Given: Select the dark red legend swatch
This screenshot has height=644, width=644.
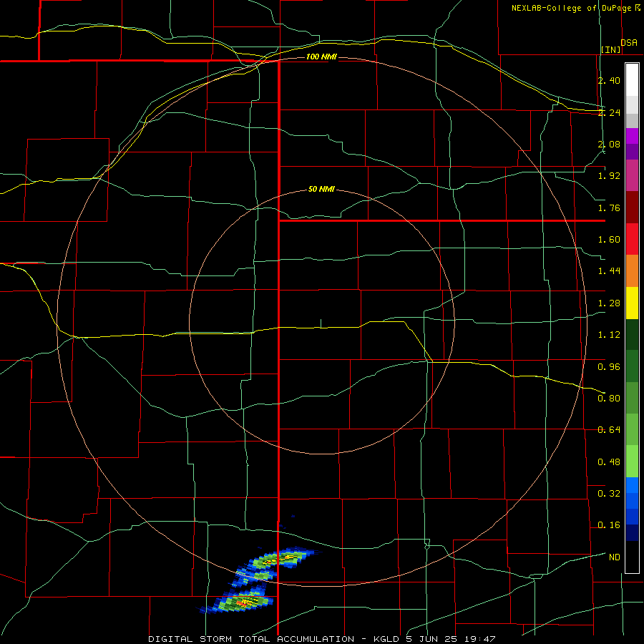Looking at the screenshot, I should [x=632, y=208].
